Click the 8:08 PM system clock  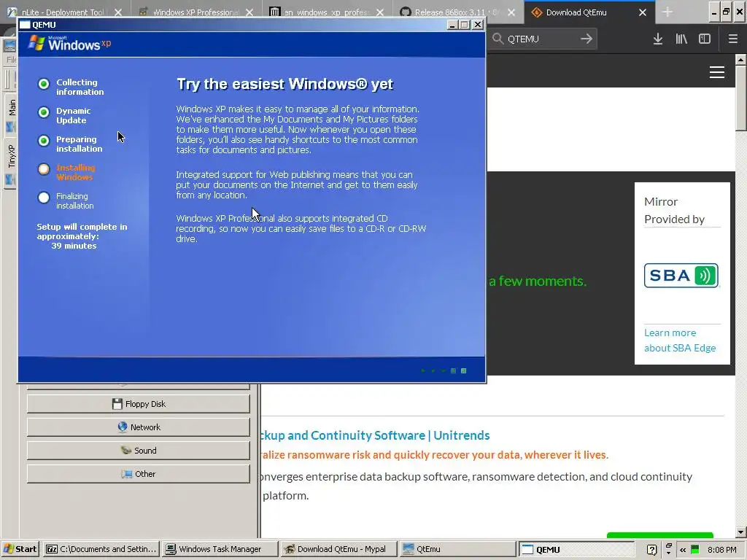tap(721, 550)
